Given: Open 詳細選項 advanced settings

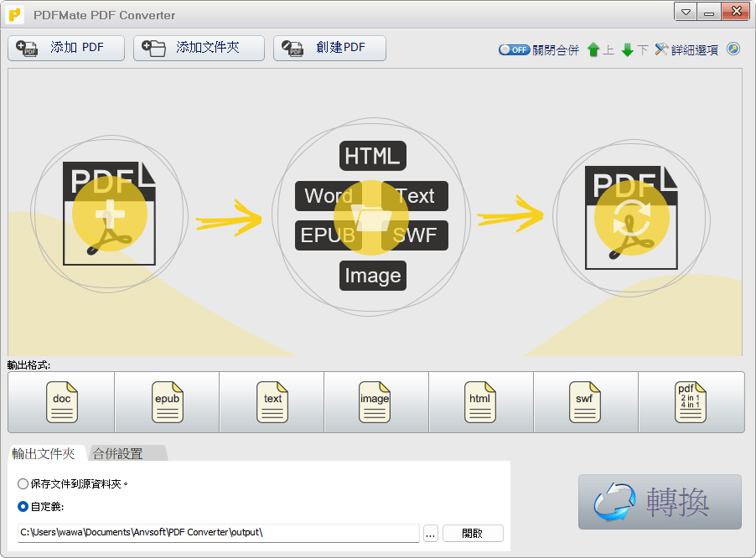Looking at the screenshot, I should pyautogui.click(x=686, y=49).
